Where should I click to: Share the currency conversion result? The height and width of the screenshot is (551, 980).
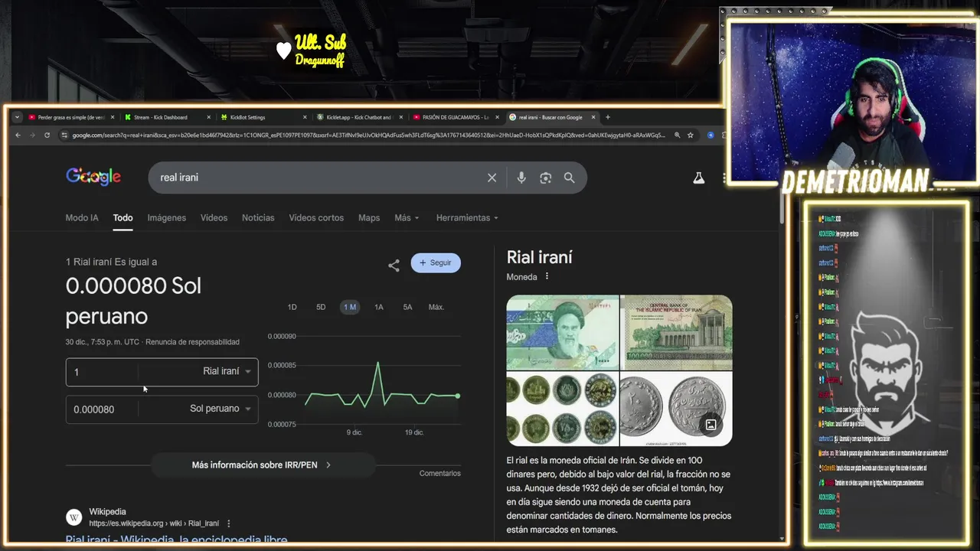[x=394, y=266]
